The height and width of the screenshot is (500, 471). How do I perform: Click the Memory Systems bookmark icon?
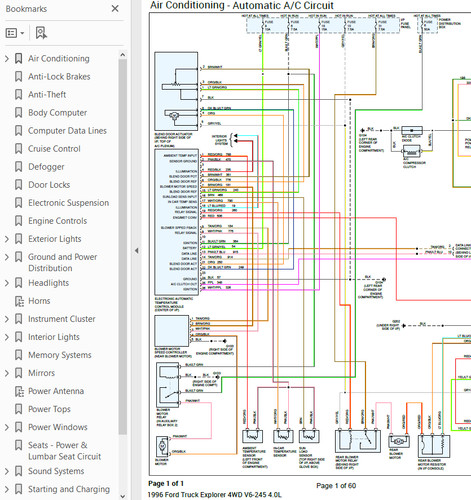(x=19, y=355)
